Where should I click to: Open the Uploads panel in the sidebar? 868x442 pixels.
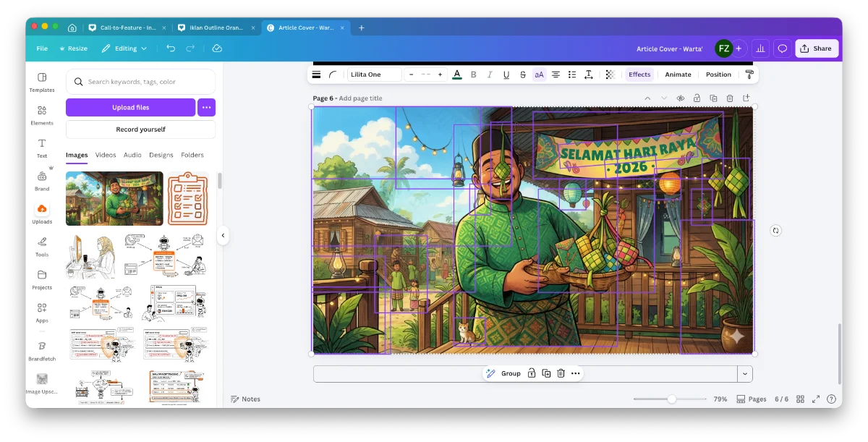tap(42, 214)
